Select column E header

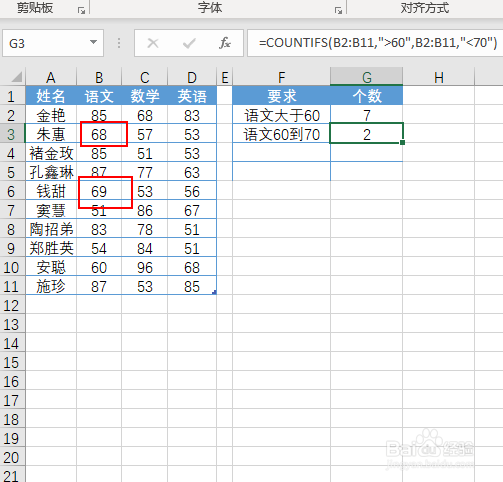coord(225,77)
